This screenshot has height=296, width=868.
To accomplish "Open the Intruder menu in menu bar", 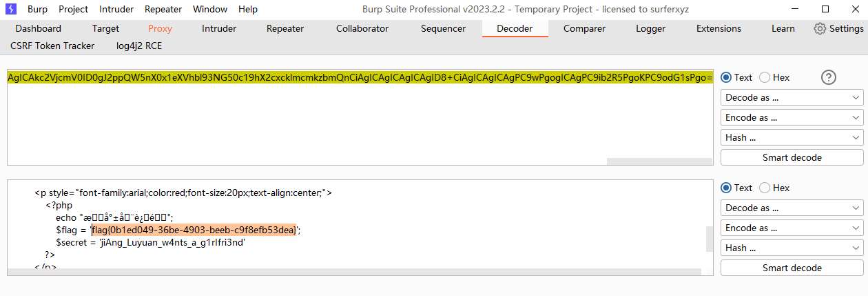I will pos(116,9).
